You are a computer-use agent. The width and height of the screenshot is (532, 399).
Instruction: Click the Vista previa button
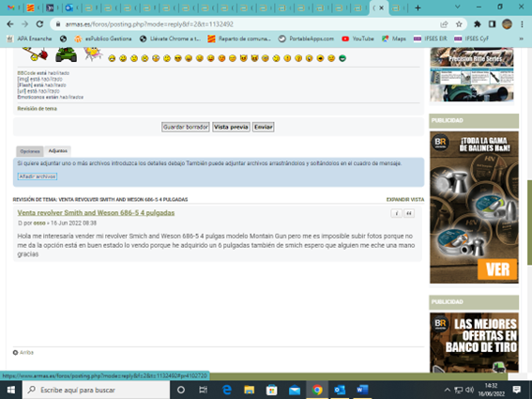coord(231,127)
